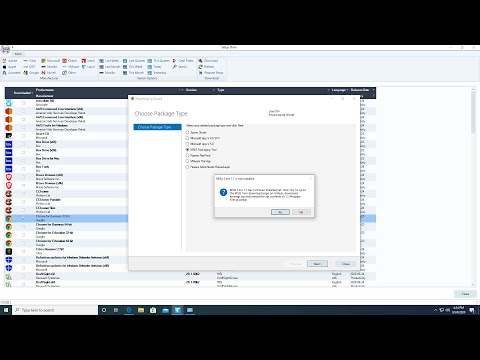480x360 pixels.
Task: Filter by Apple manufacturer
Action: coord(10,67)
